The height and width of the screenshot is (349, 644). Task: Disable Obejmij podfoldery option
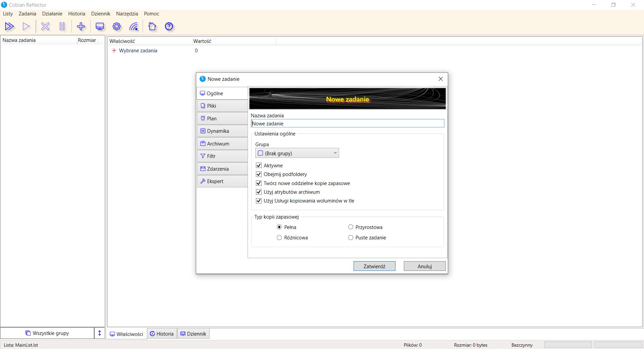coord(259,174)
